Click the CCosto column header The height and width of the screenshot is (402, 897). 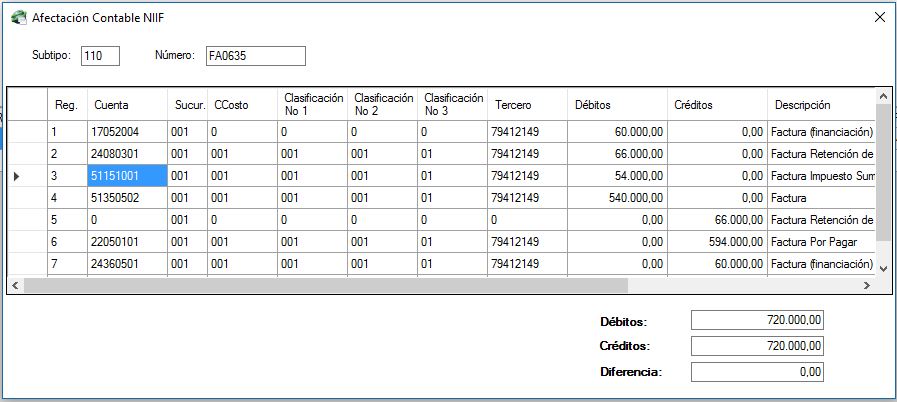click(x=243, y=105)
